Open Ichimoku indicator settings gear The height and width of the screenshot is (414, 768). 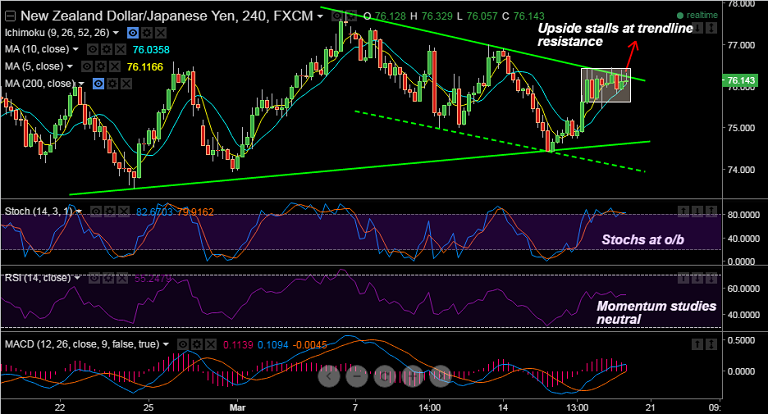tap(146, 33)
